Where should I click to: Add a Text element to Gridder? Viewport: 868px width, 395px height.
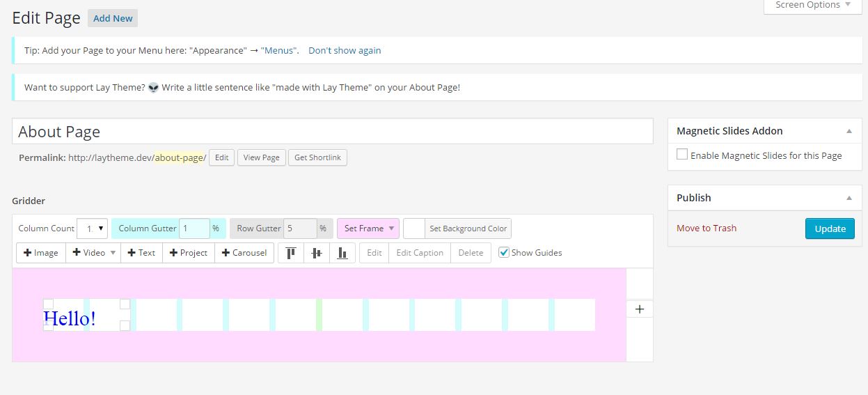pyautogui.click(x=141, y=253)
